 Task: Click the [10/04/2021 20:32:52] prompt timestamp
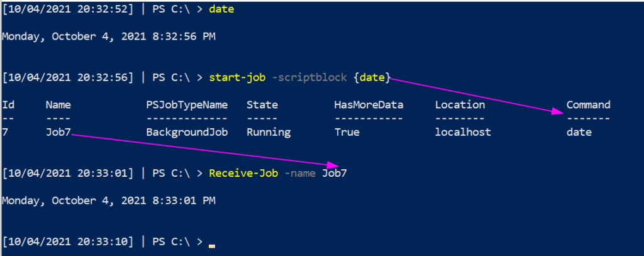click(x=67, y=8)
